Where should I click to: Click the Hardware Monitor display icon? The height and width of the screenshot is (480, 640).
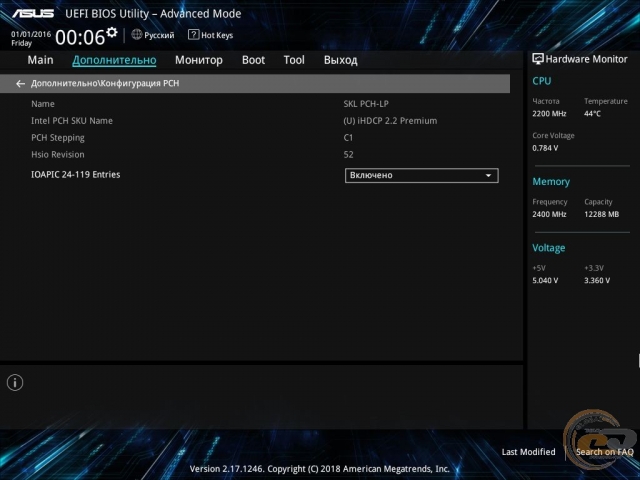coord(538,59)
